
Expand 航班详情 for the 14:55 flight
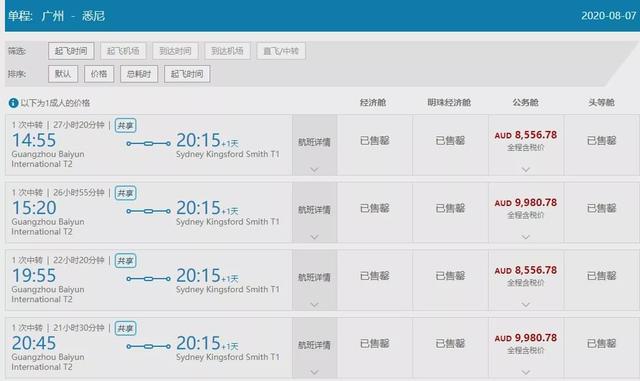(314, 145)
